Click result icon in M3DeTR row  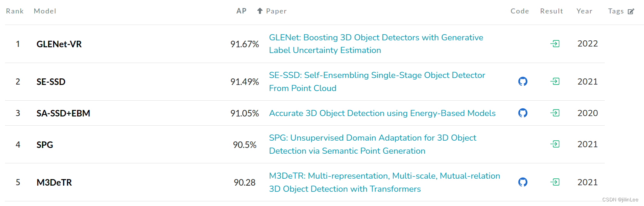(x=555, y=182)
